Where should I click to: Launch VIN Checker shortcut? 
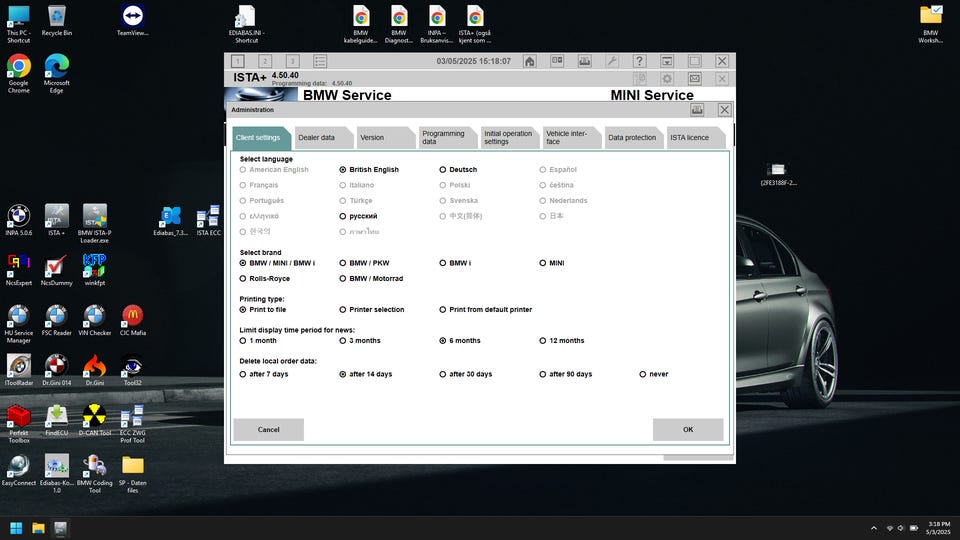pos(94,321)
